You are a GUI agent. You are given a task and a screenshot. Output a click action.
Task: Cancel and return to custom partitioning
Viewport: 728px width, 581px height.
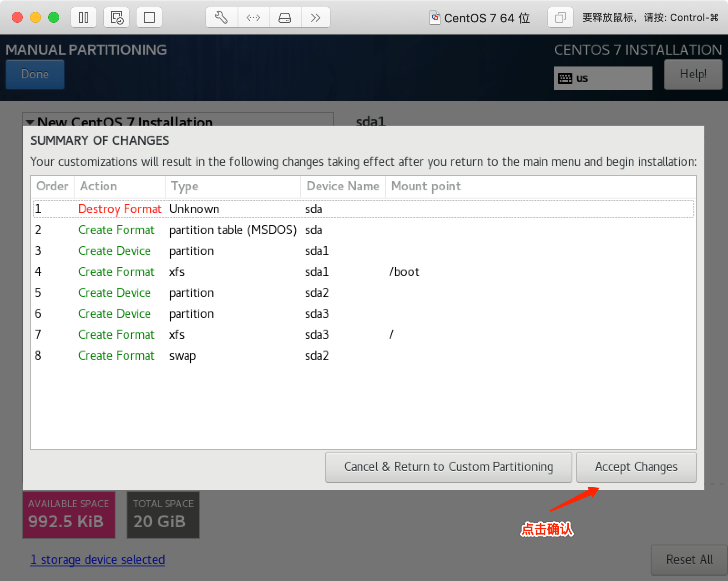click(x=449, y=467)
